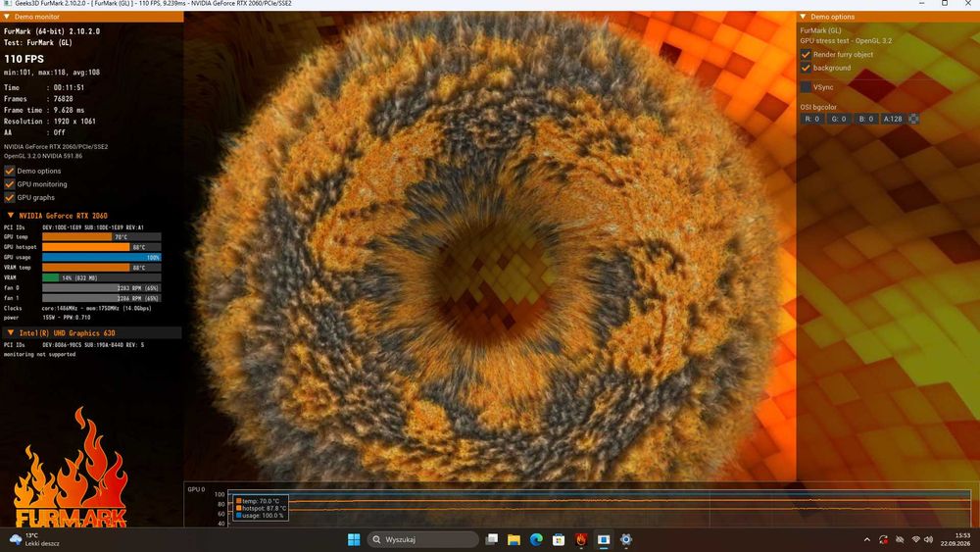Click the blue GPU usage 100% bar

pos(101,257)
